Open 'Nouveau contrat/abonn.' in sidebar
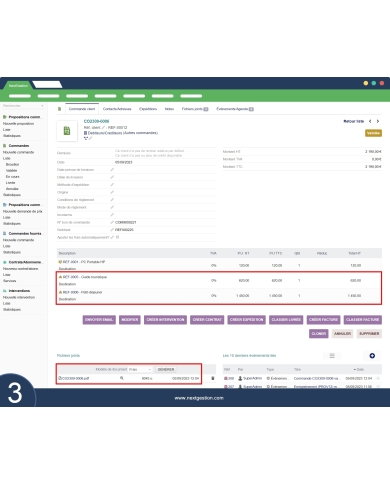390x484 pixels. (21, 269)
